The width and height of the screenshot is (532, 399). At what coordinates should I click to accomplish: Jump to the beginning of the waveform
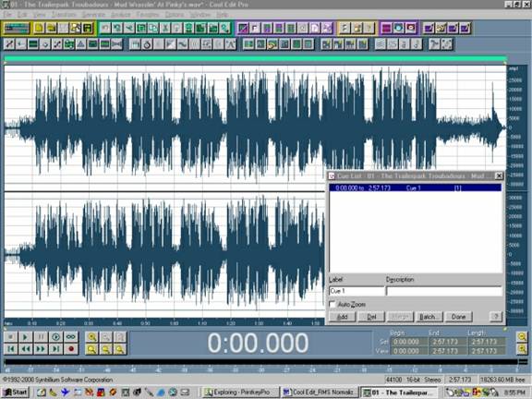[x=10, y=349]
